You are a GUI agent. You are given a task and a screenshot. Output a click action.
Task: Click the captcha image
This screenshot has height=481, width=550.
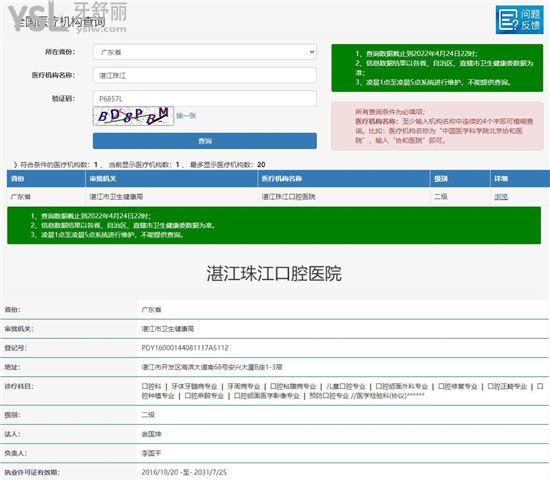pos(133,116)
